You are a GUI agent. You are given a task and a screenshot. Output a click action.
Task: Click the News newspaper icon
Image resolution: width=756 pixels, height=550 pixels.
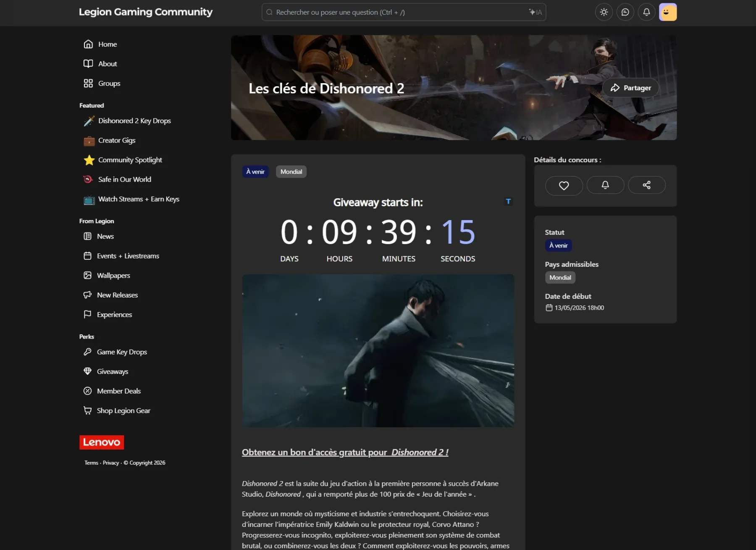click(87, 236)
